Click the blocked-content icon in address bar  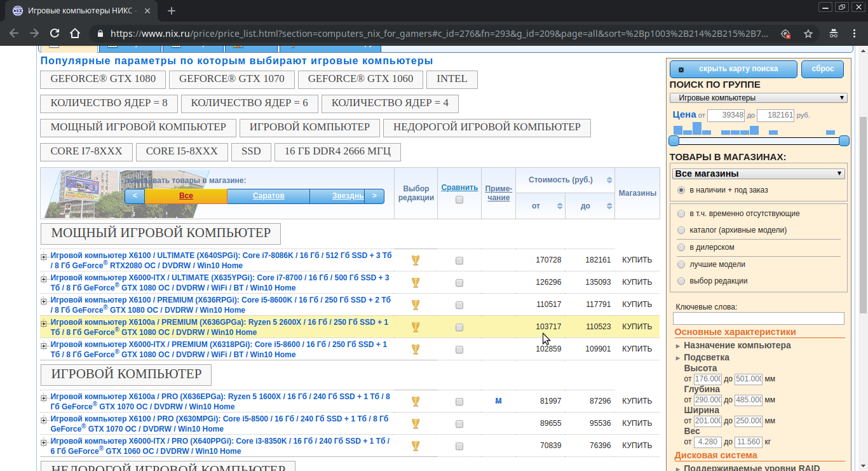(786, 33)
